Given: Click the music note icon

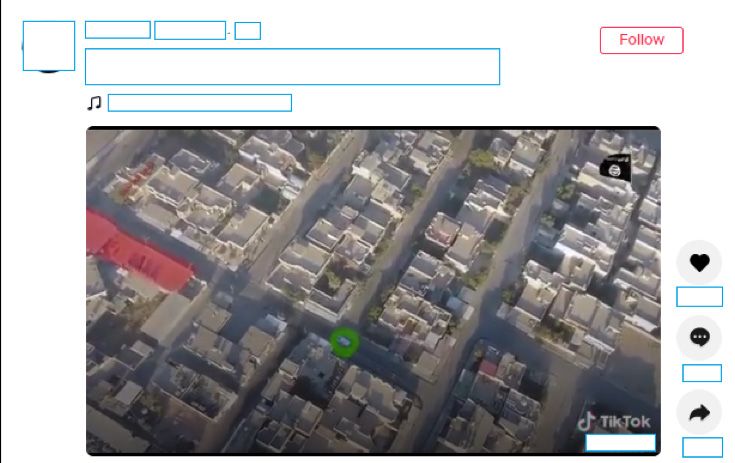Looking at the screenshot, I should click(x=94, y=103).
